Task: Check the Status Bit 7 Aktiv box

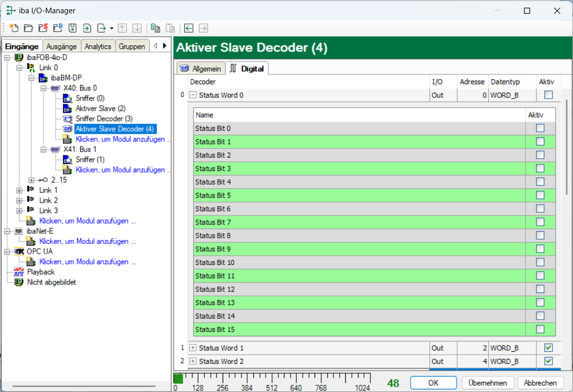Action: 540,222
